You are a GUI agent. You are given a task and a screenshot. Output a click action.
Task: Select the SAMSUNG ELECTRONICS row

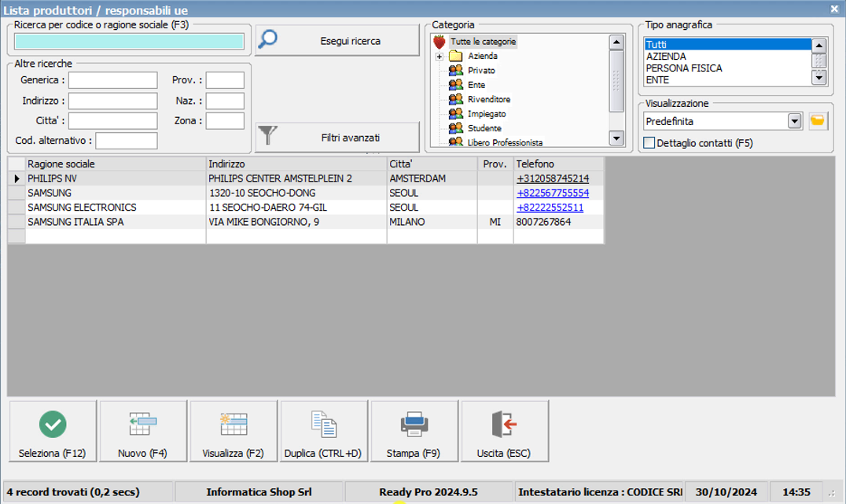click(306, 208)
